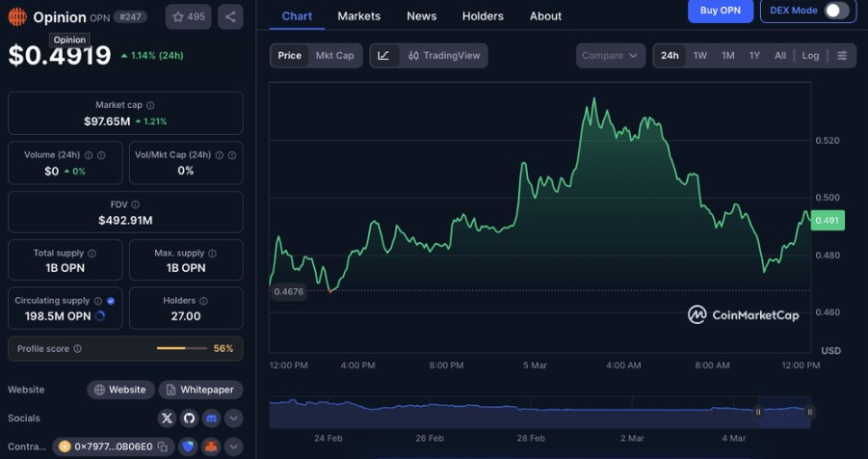Open the Discord social link

[211, 418]
